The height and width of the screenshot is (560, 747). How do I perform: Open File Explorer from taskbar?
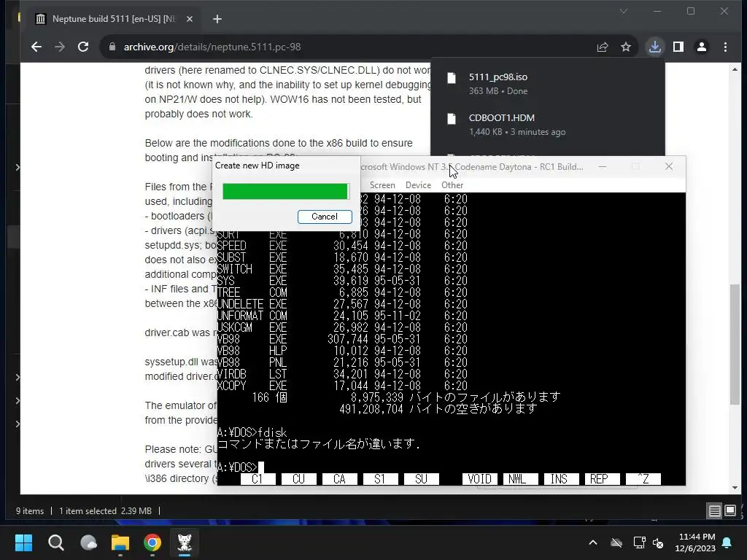[x=120, y=542]
